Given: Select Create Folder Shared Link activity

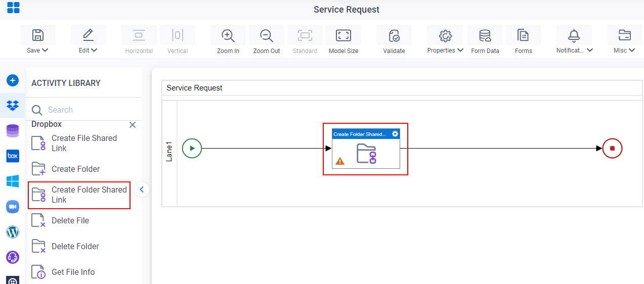Looking at the screenshot, I should 79,195.
